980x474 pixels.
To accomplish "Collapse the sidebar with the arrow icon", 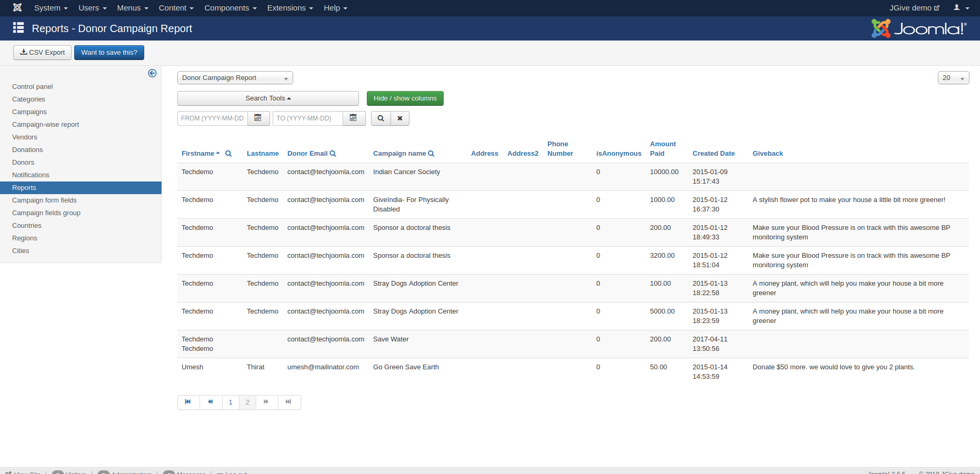I will [x=152, y=73].
